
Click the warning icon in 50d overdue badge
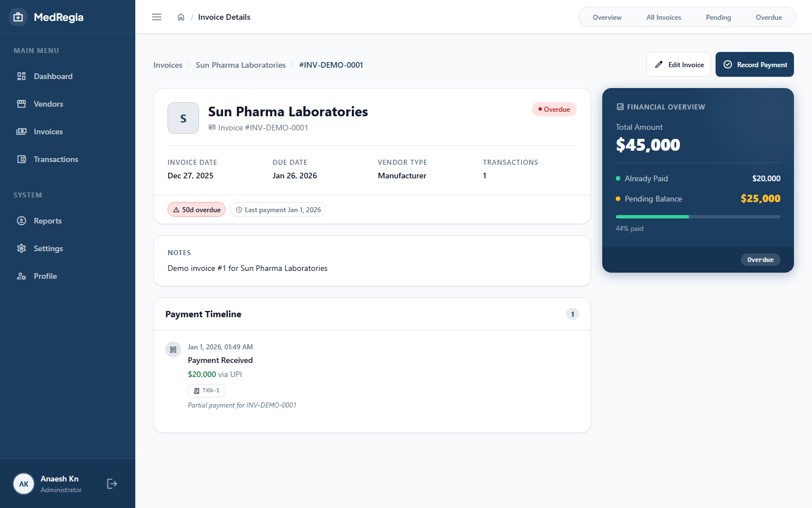[x=176, y=209]
